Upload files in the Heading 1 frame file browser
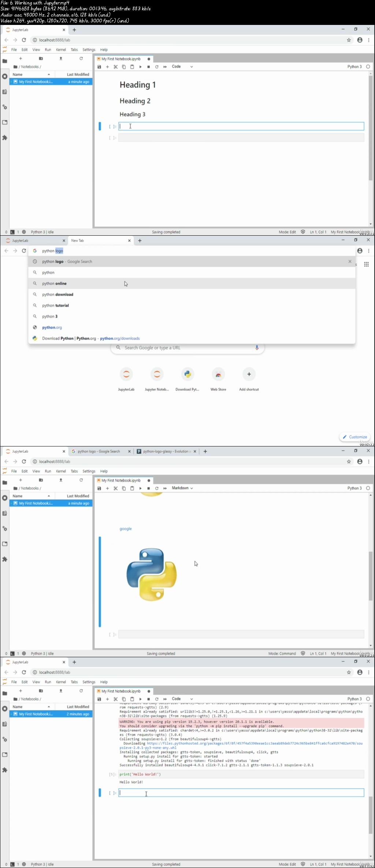The width and height of the screenshot is (375, 868). click(x=61, y=59)
